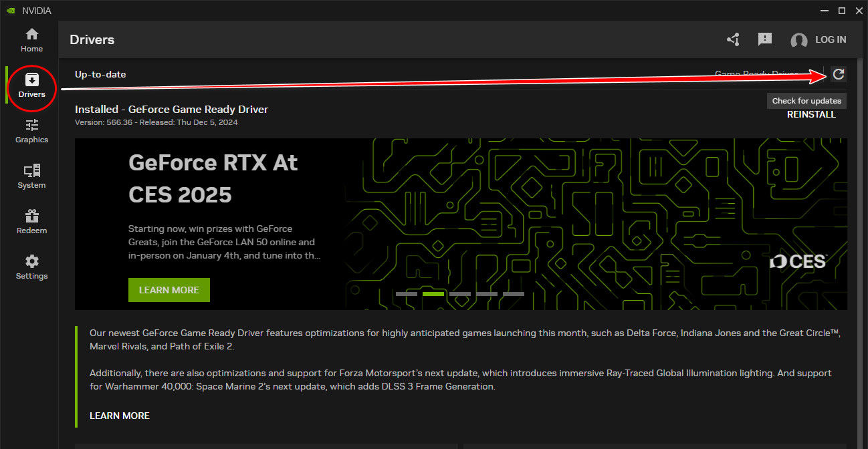Open the Redeem gift section
The height and width of the screenshot is (449, 868).
click(x=31, y=222)
